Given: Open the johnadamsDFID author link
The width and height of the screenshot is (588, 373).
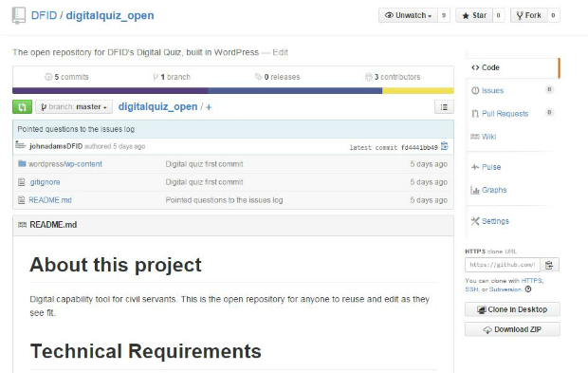Looking at the screenshot, I should [56, 146].
